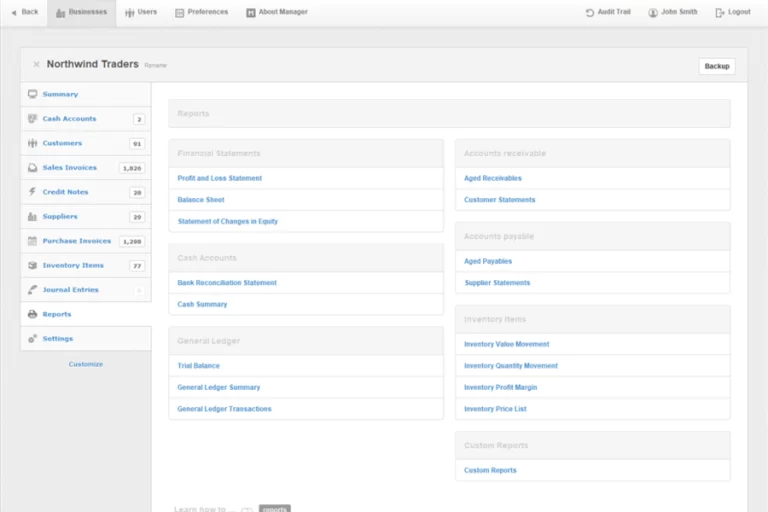Click the Credit Notes lightning icon
This screenshot has height=512, width=768.
32,192
